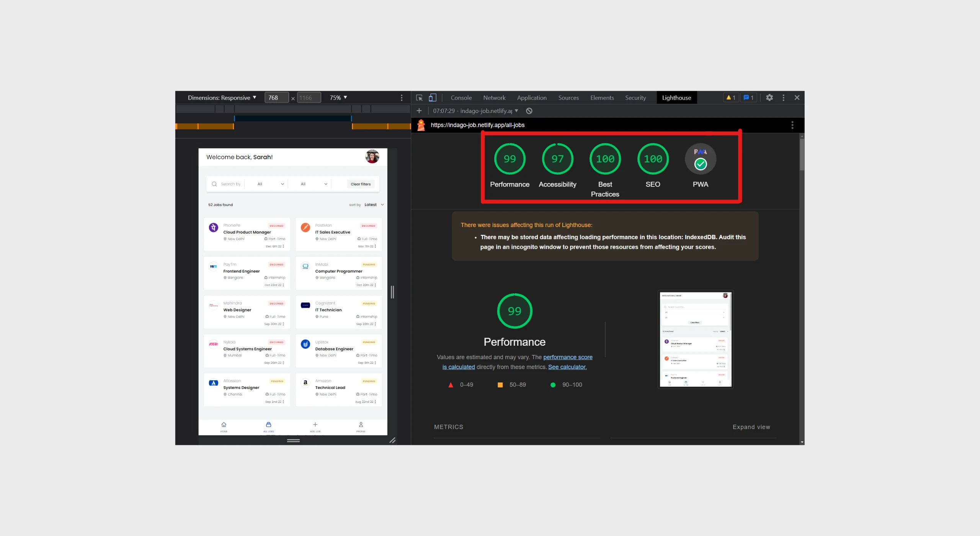Click the Clear filters button

[x=361, y=184]
